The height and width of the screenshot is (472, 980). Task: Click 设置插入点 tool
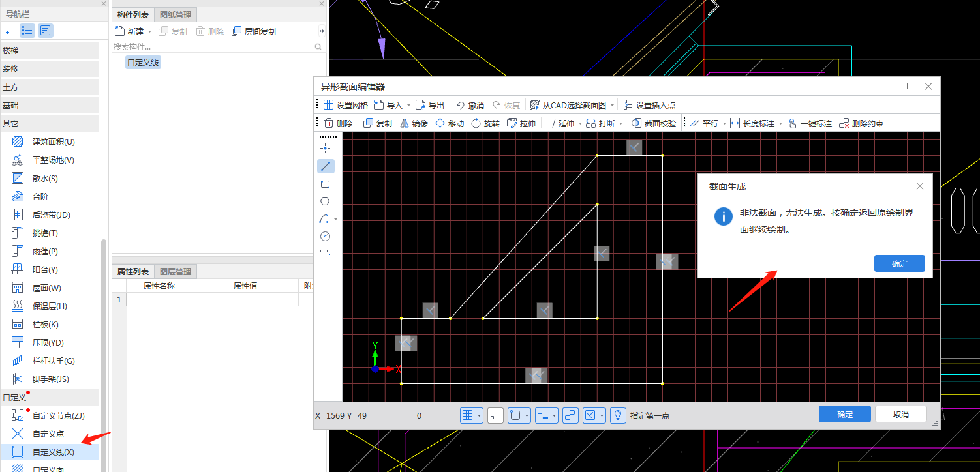coord(649,105)
